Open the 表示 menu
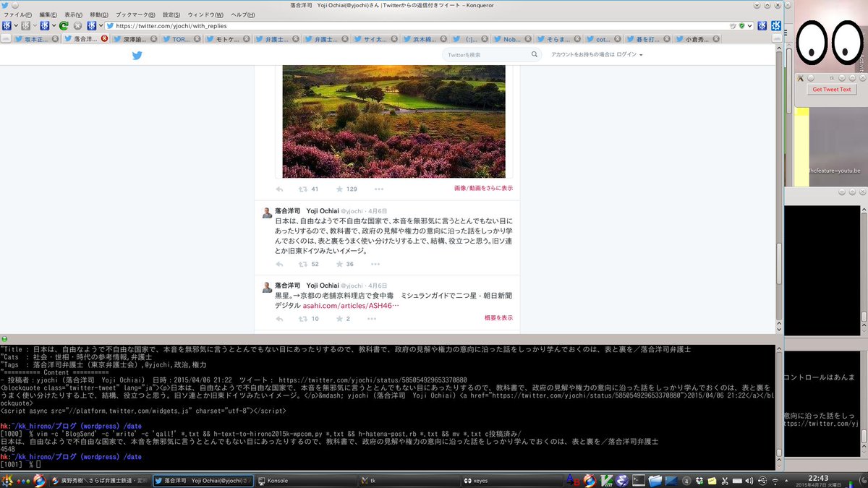Viewport: 868px width, 488px height. pyautogui.click(x=74, y=14)
